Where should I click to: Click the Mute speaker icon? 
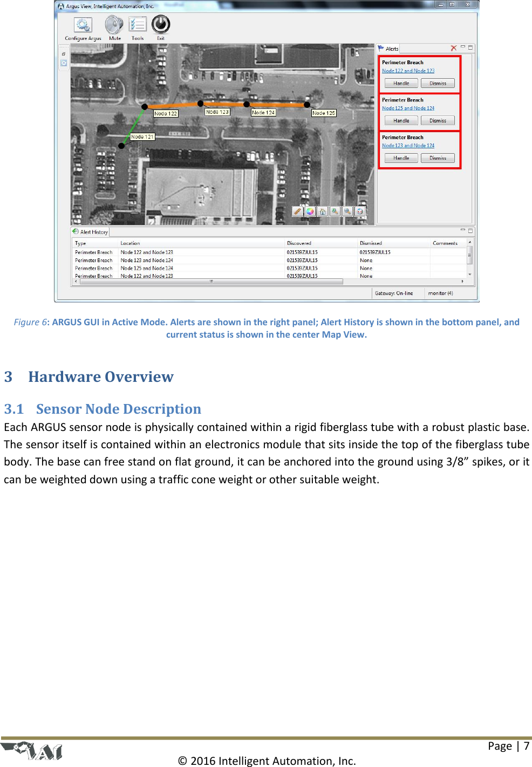tap(114, 25)
